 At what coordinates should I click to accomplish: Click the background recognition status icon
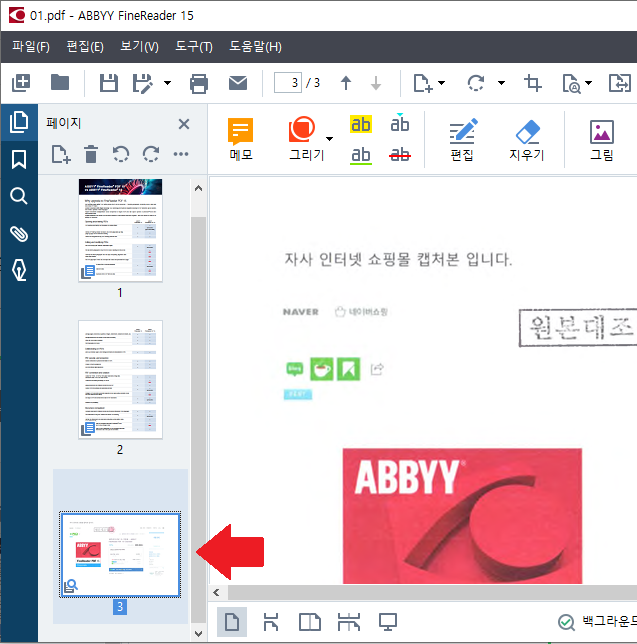click(566, 622)
